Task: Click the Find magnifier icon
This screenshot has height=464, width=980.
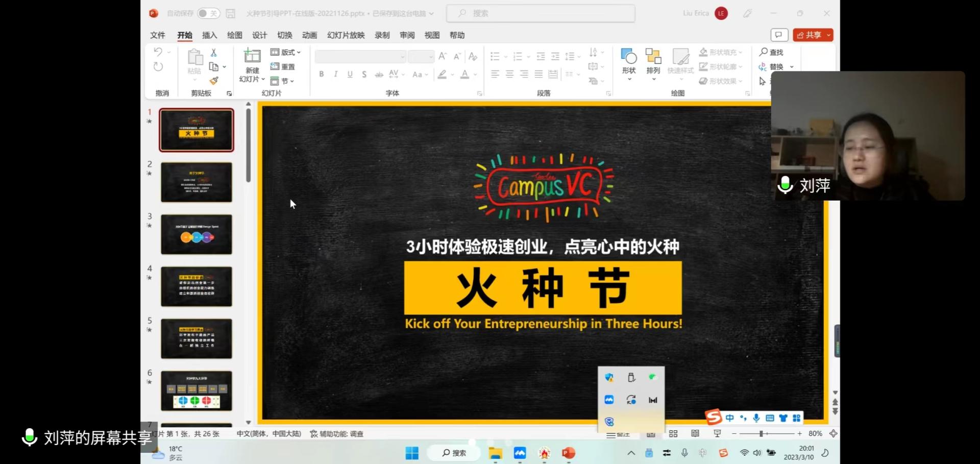Action: click(x=764, y=52)
